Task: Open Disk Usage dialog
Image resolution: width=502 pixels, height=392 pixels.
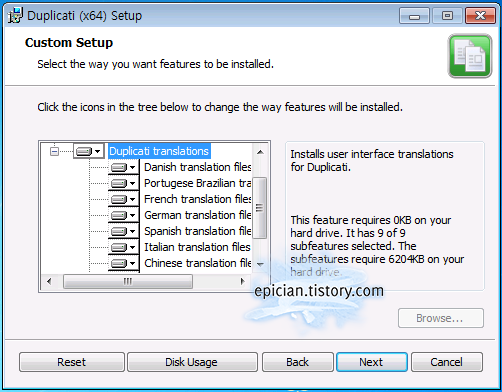Action: (x=192, y=362)
